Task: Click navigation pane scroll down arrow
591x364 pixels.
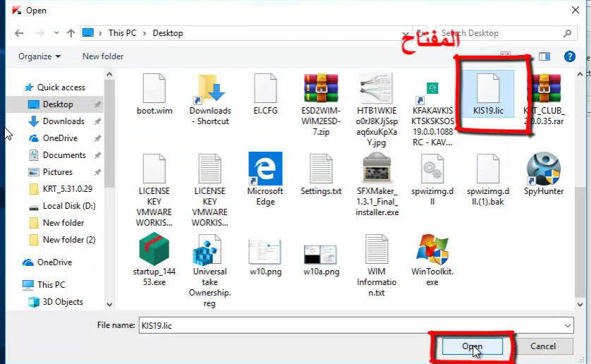Action: pos(109,305)
